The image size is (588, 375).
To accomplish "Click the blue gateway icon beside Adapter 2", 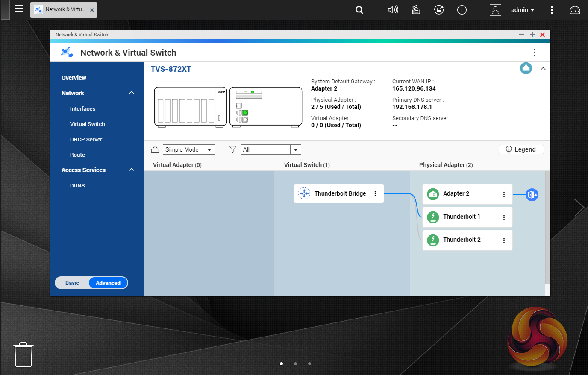I will click(x=532, y=195).
